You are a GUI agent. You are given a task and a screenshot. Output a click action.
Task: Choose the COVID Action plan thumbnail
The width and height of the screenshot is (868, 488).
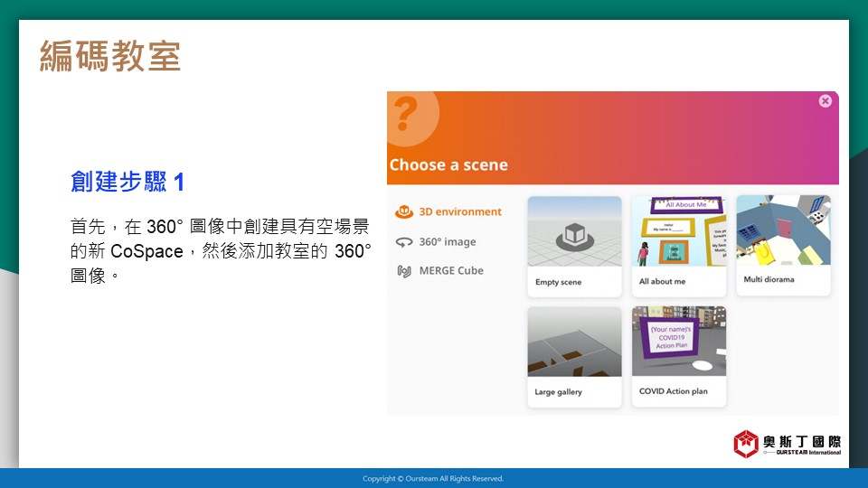click(678, 342)
